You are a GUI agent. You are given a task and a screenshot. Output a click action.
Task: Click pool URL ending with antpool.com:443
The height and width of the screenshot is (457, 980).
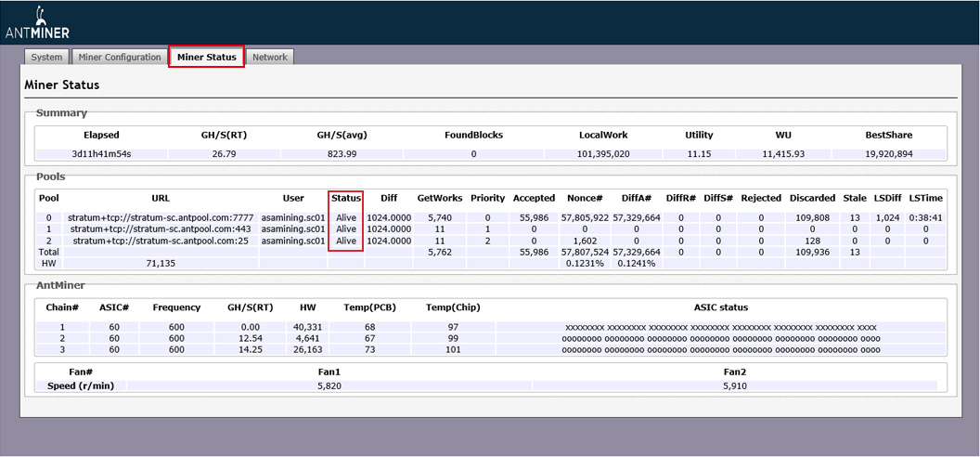[161, 228]
